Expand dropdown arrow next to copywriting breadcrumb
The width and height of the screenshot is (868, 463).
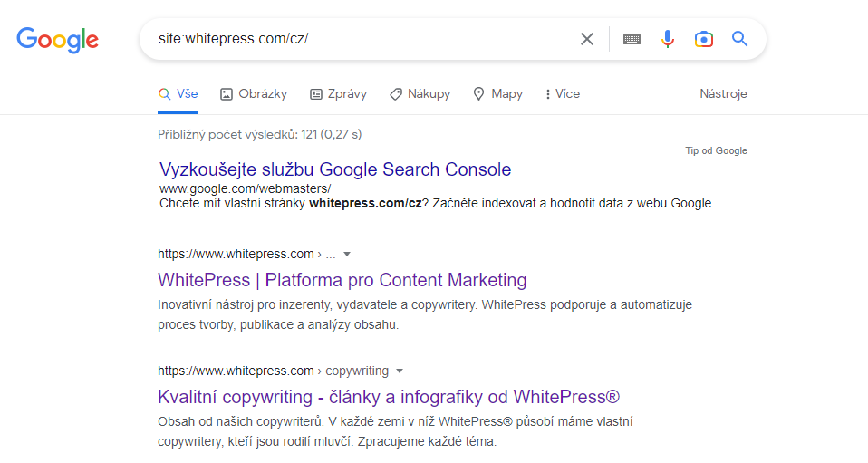(x=400, y=371)
